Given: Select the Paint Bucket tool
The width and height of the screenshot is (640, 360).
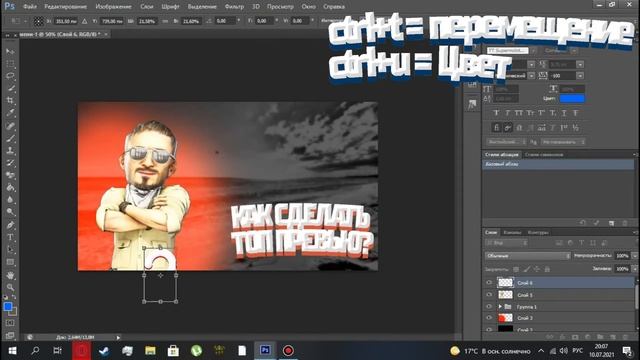Looking at the screenshot, I should 10,188.
